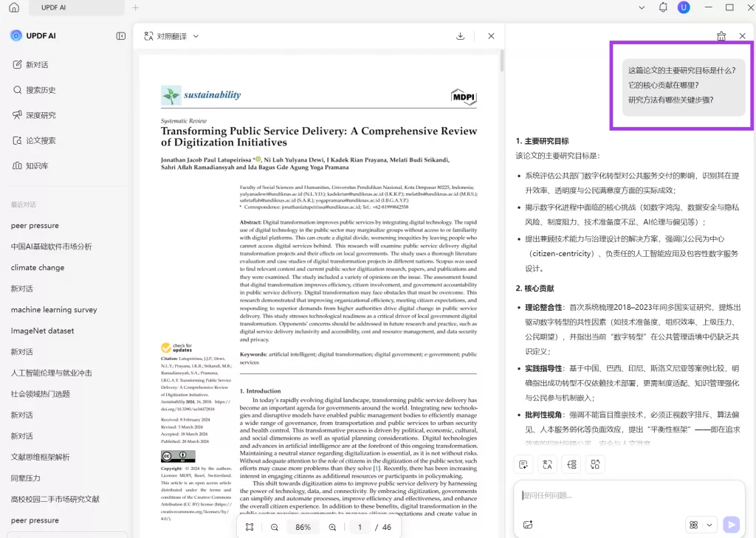This screenshot has height=538, width=756.
Task: Click the 提问任何问题 chat input box
Action: pyautogui.click(x=628, y=495)
